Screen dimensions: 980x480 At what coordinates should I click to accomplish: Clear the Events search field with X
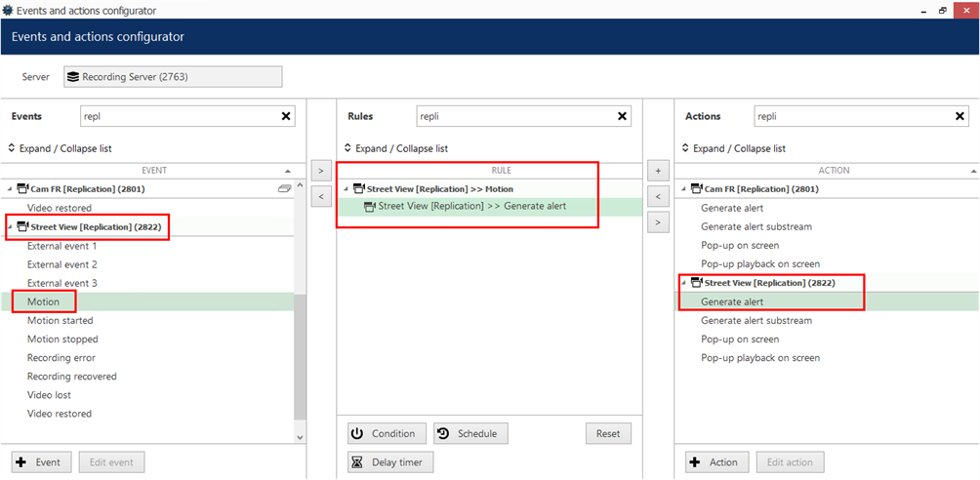286,116
